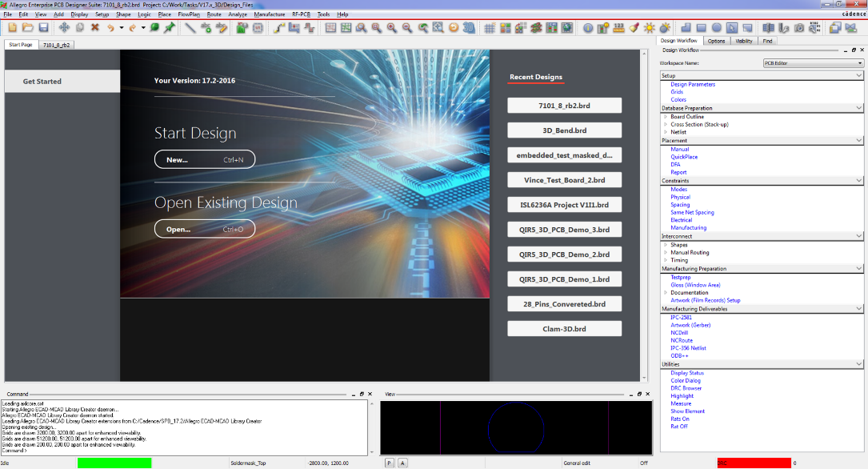Open the Redo history dropdown arrow
Image resolution: width=868 pixels, height=469 pixels.
tap(143, 28)
